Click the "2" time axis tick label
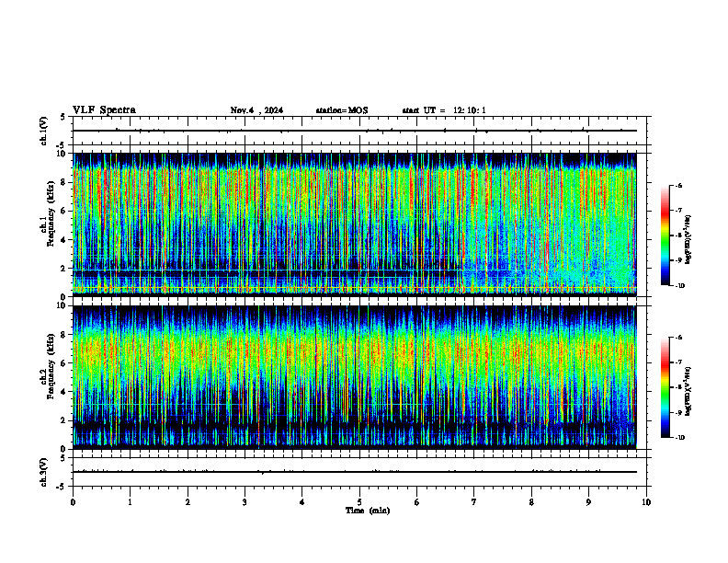Viewport: 728px width, 563px height. (188, 502)
